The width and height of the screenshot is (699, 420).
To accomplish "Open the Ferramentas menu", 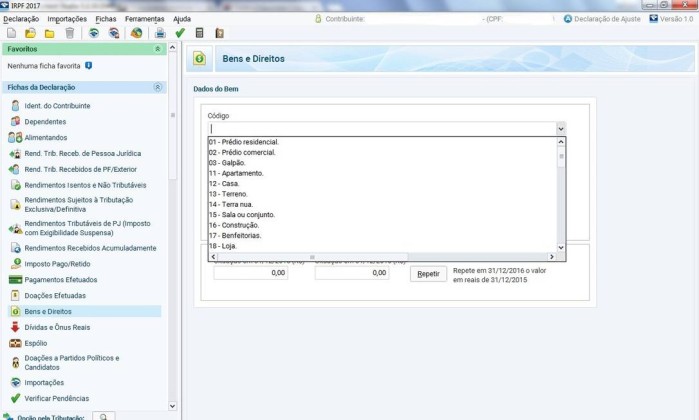I will coord(144,19).
